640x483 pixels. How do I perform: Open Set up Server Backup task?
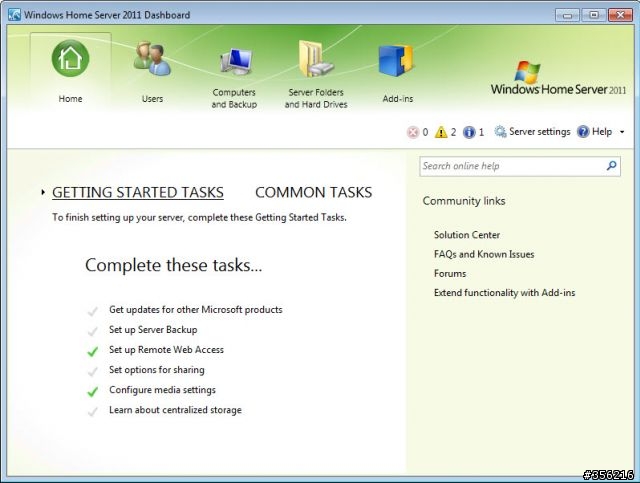click(153, 329)
